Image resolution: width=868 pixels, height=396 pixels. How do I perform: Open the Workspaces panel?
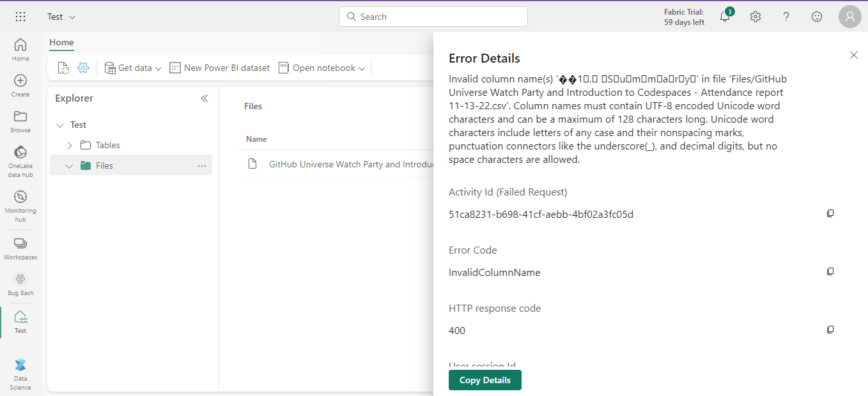point(20,245)
